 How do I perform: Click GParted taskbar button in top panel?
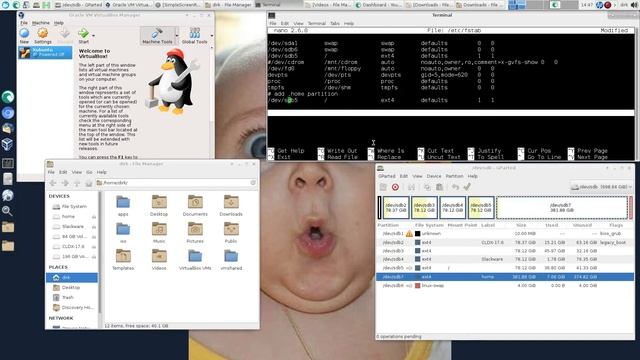pos(78,5)
